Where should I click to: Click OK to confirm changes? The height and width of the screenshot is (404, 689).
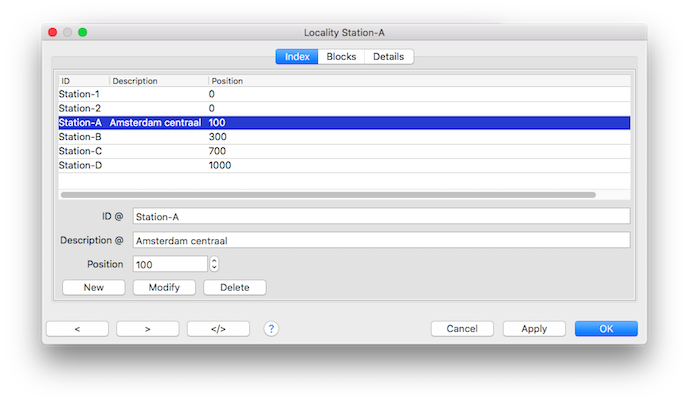tap(606, 329)
